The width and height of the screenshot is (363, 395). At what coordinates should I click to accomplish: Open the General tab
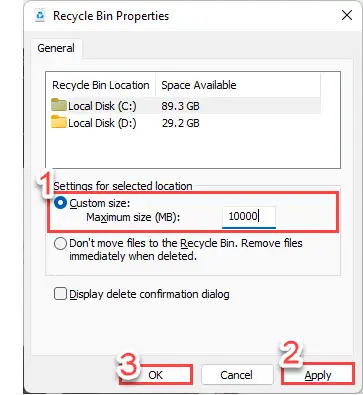56,48
